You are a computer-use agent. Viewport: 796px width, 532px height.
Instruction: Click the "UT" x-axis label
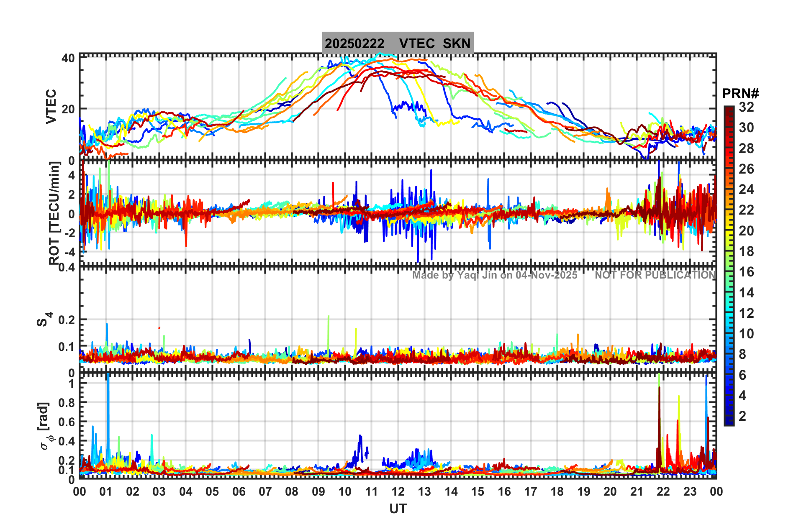coord(398,509)
